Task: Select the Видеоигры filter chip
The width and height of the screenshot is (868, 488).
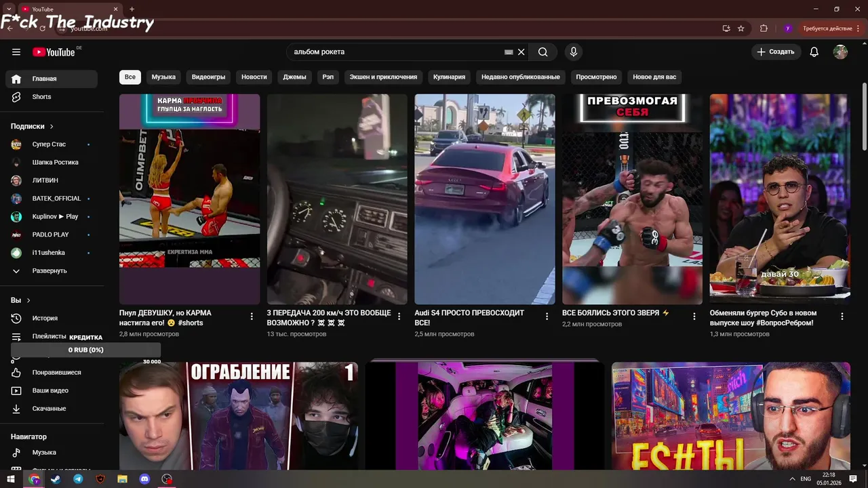Action: coord(209,77)
